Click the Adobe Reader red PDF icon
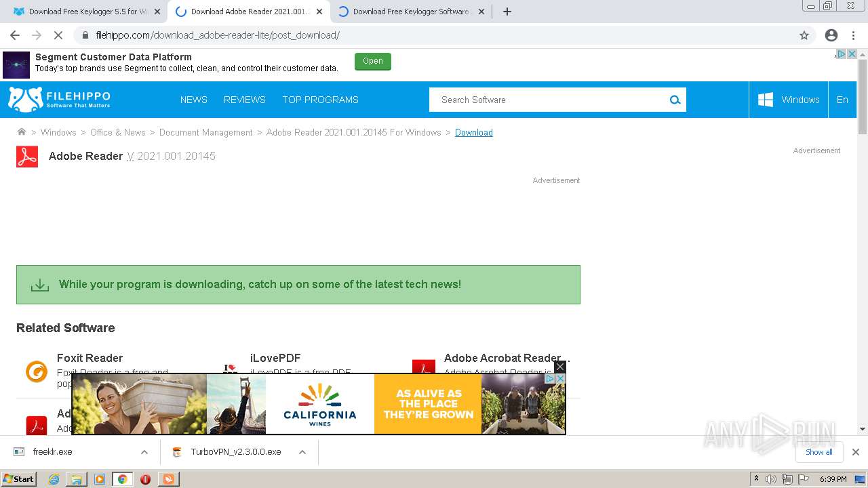Image resolution: width=868 pixels, height=488 pixels. 27,157
